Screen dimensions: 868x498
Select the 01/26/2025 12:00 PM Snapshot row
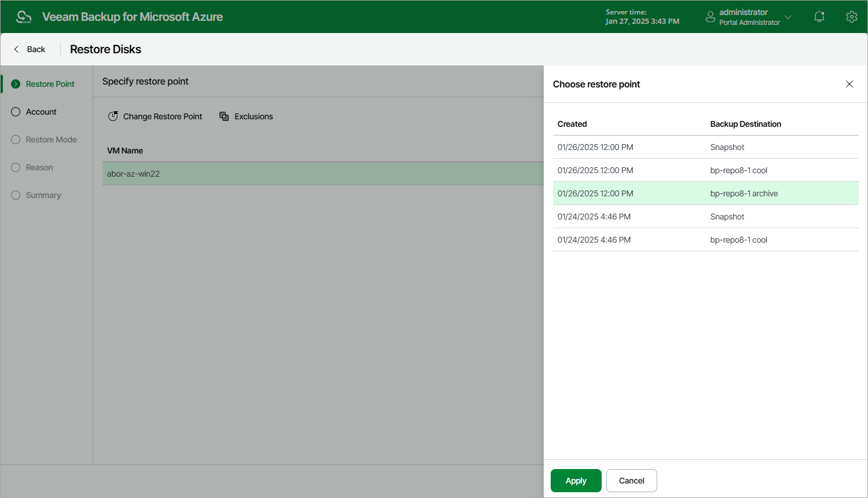pyautogui.click(x=706, y=147)
